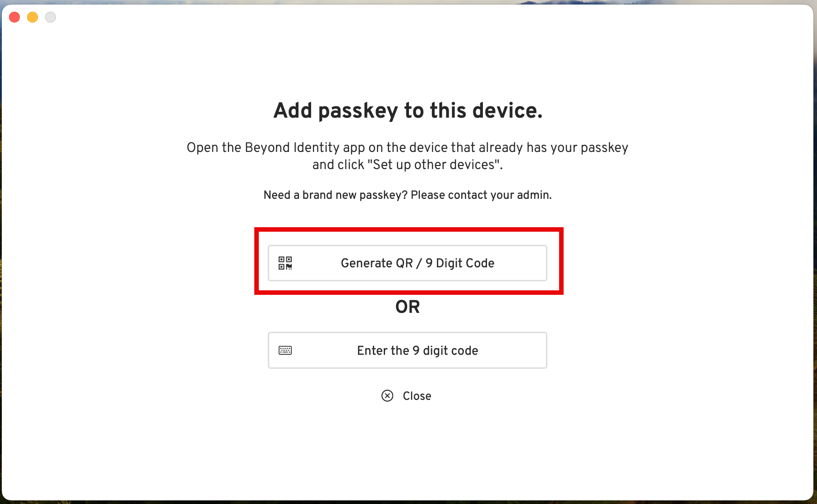Screen dimensions: 817x504
Task: Minimize the window using the yellow button
Action: [x=32, y=17]
